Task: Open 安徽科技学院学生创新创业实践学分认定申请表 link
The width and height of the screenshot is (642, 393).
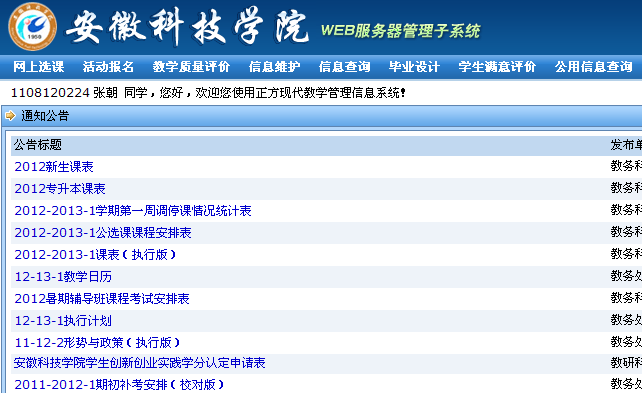Action: pyautogui.click(x=140, y=363)
